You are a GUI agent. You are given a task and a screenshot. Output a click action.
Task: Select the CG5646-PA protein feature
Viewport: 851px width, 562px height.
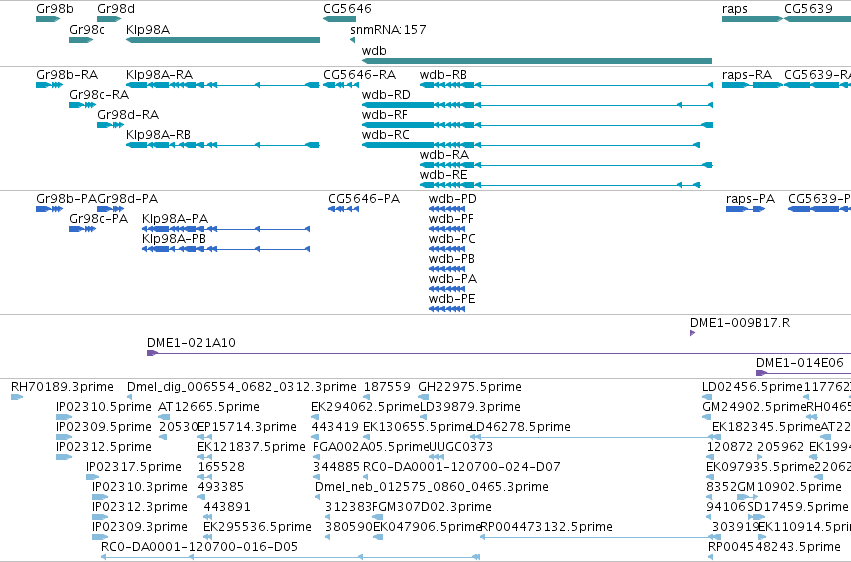(x=344, y=209)
